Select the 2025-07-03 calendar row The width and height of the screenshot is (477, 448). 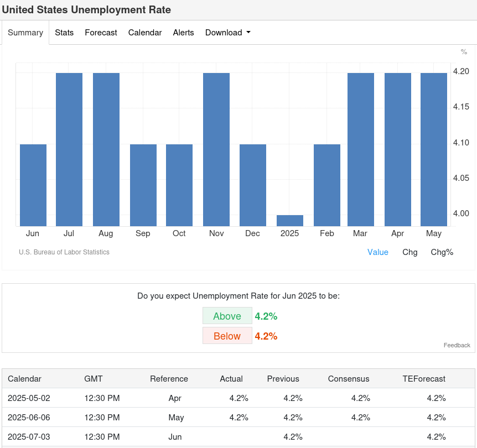(x=29, y=436)
